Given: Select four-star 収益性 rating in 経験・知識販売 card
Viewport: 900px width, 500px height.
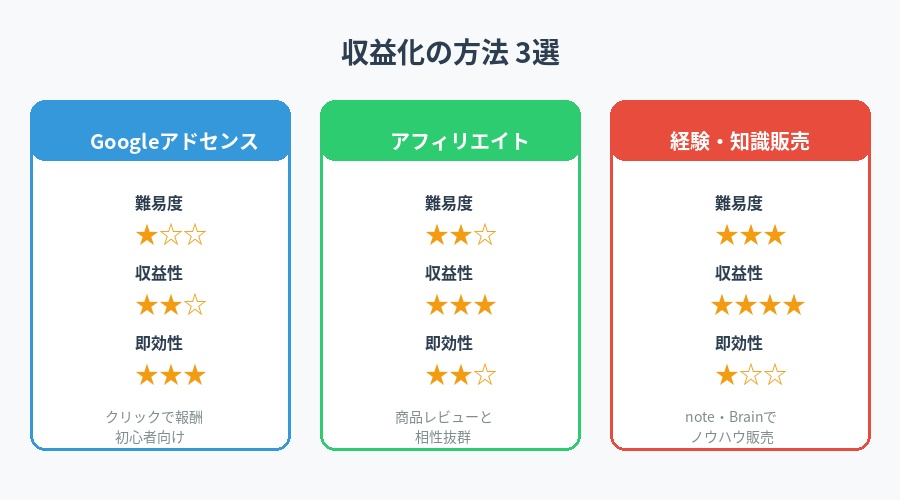Looking at the screenshot, I should [x=757, y=306].
